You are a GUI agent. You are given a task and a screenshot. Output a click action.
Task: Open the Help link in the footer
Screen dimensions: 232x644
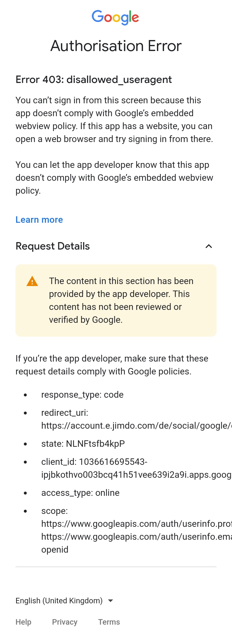tap(23, 622)
